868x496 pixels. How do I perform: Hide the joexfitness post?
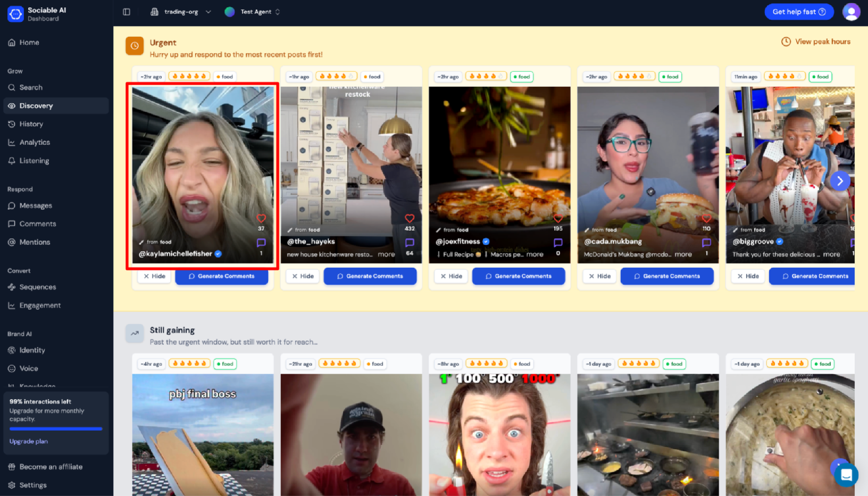pyautogui.click(x=452, y=276)
